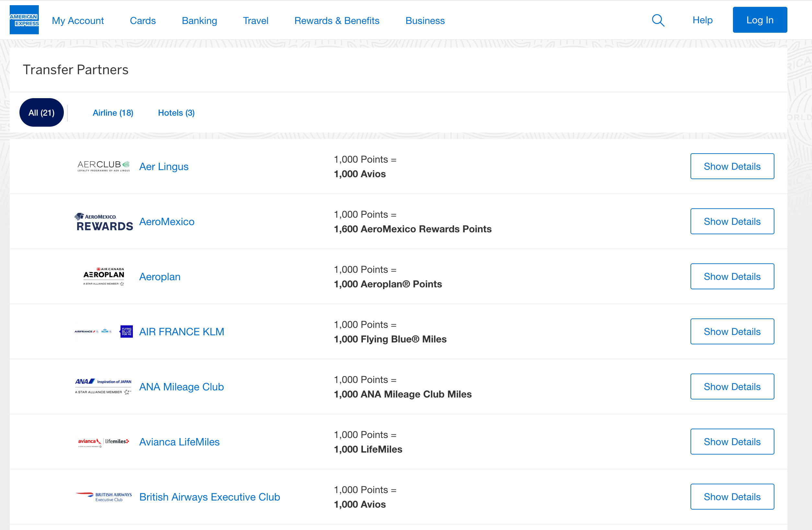This screenshot has width=812, height=530.
Task: Open the AIR FRANCE KLM partner link
Action: tap(181, 331)
